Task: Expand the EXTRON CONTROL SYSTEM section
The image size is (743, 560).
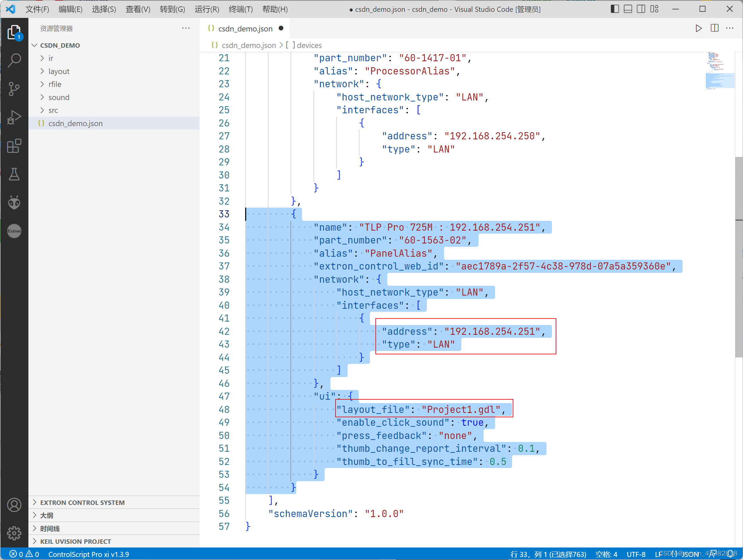Action: click(82, 503)
